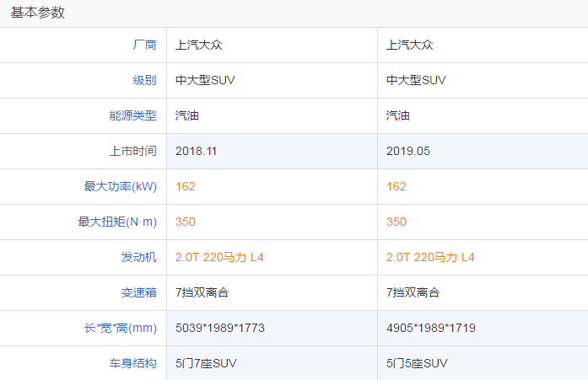
Task: Open the 级别 parameter link
Action: point(144,80)
